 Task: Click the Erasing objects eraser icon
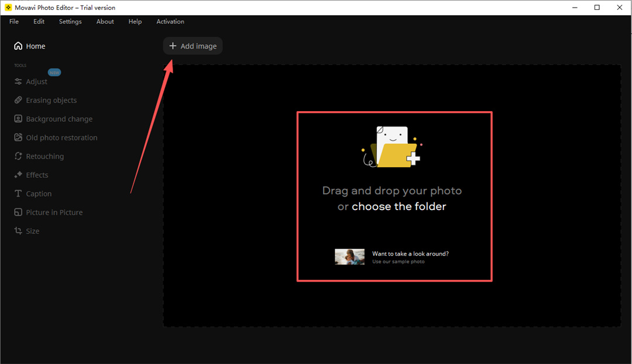pos(18,100)
